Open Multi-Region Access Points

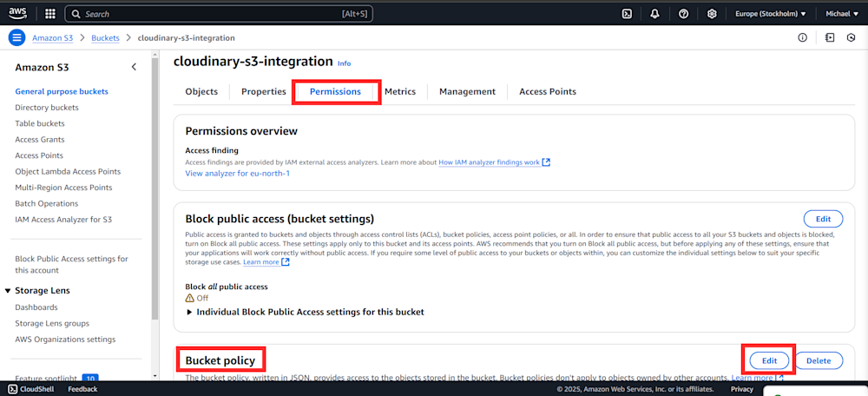(x=63, y=188)
